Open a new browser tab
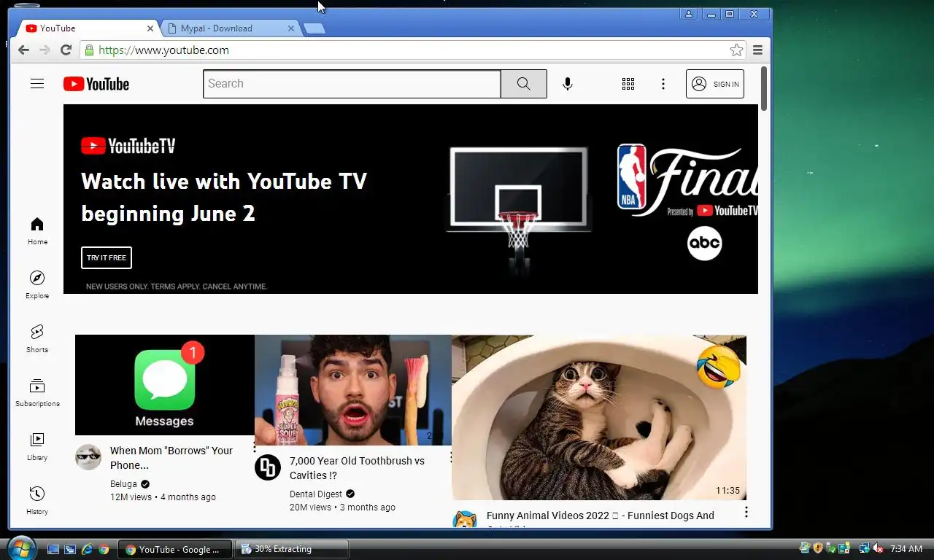 314,28
